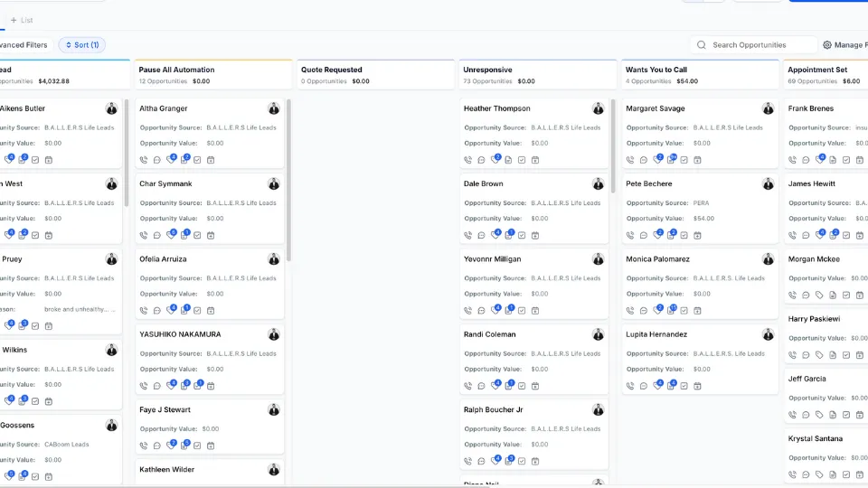This screenshot has width=868, height=488.
Task: Open Kathleen Wilder opportunity
Action: tap(166, 469)
